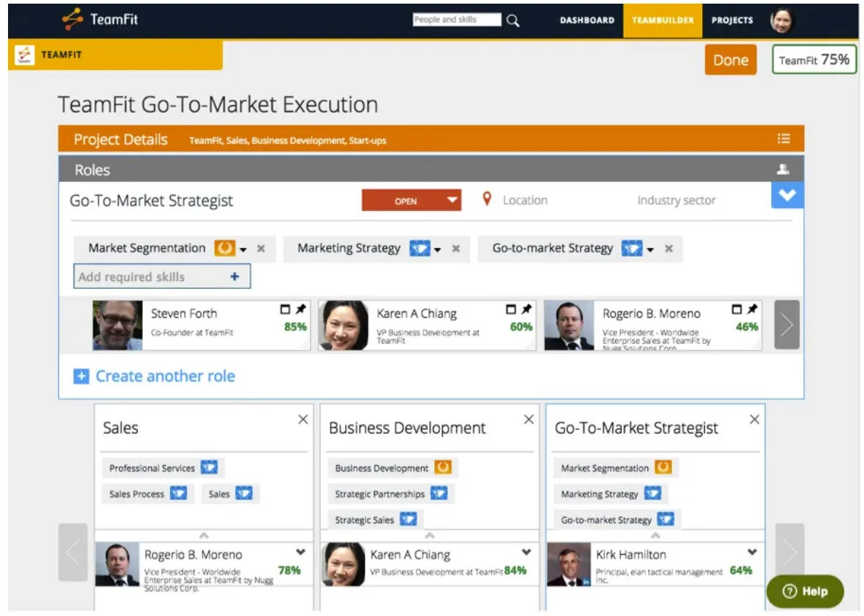Click Market Segmentation orange level badge
This screenshot has width=864, height=616.
224,248
